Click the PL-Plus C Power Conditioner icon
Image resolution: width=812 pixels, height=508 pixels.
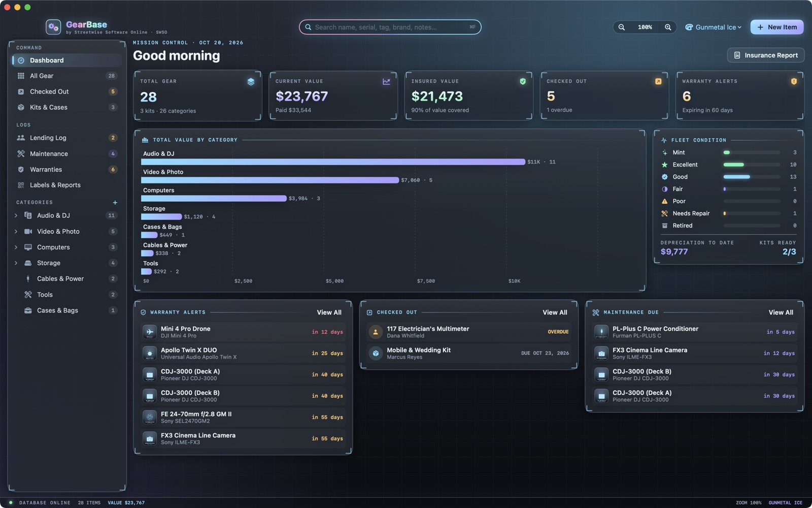tap(601, 332)
